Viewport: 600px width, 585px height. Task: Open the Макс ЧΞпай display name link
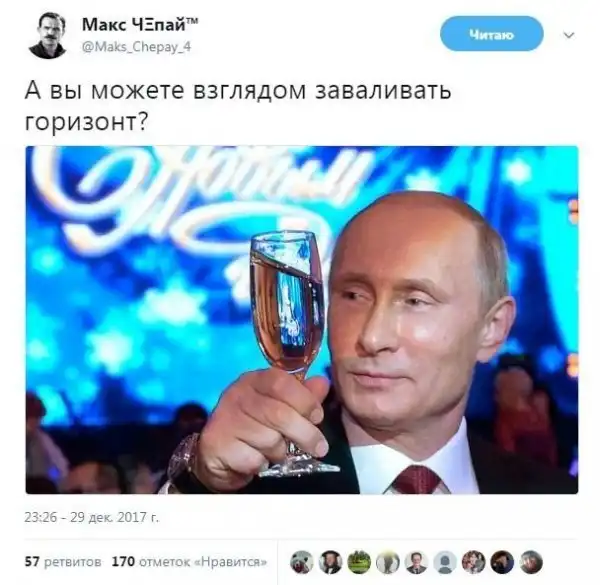[x=140, y=25]
